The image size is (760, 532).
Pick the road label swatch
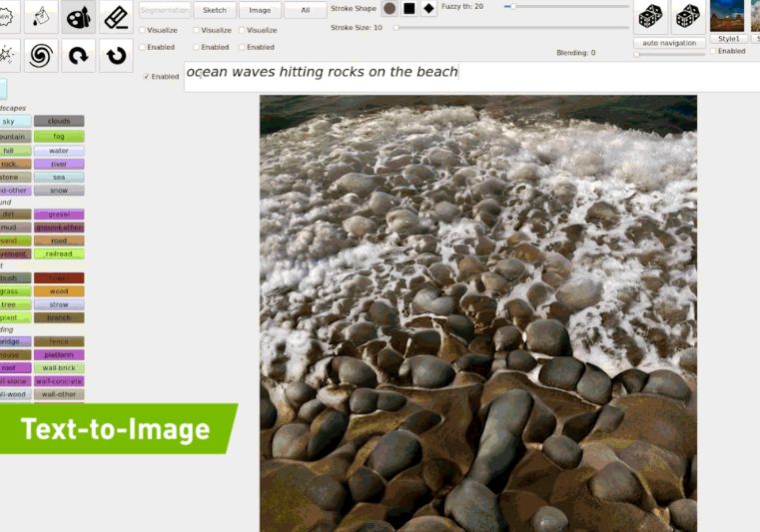click(59, 241)
